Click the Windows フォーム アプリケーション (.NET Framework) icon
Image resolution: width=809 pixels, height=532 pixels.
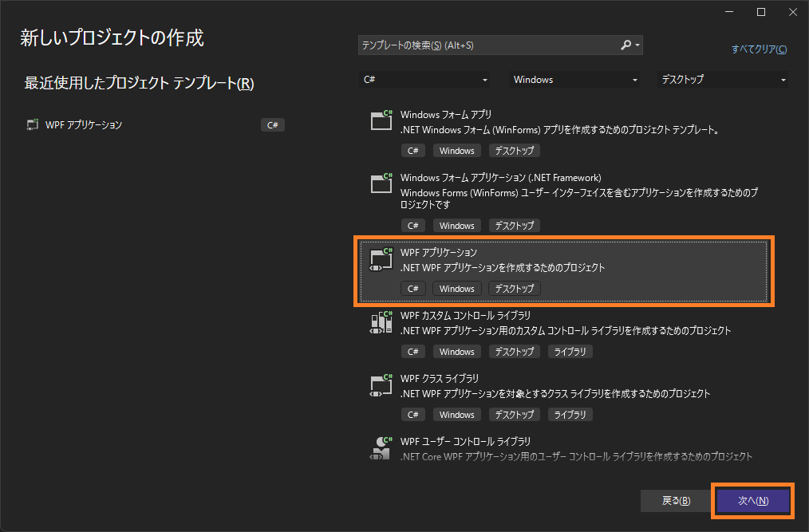coord(381,183)
